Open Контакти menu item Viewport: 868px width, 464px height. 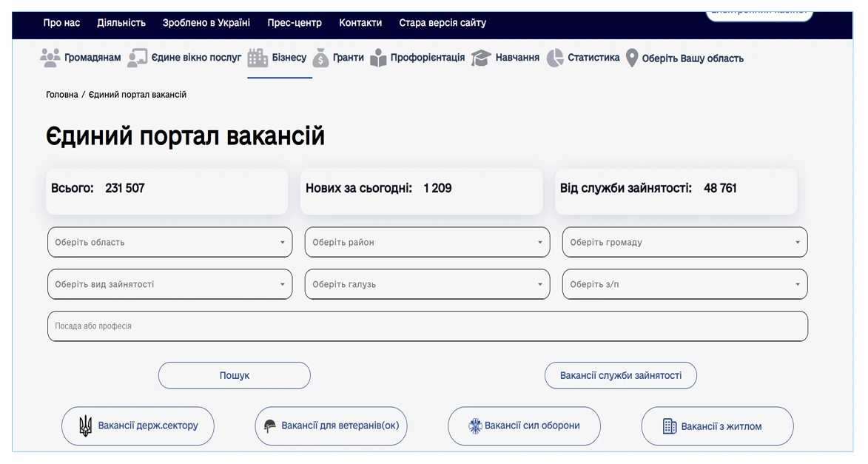coord(360,23)
